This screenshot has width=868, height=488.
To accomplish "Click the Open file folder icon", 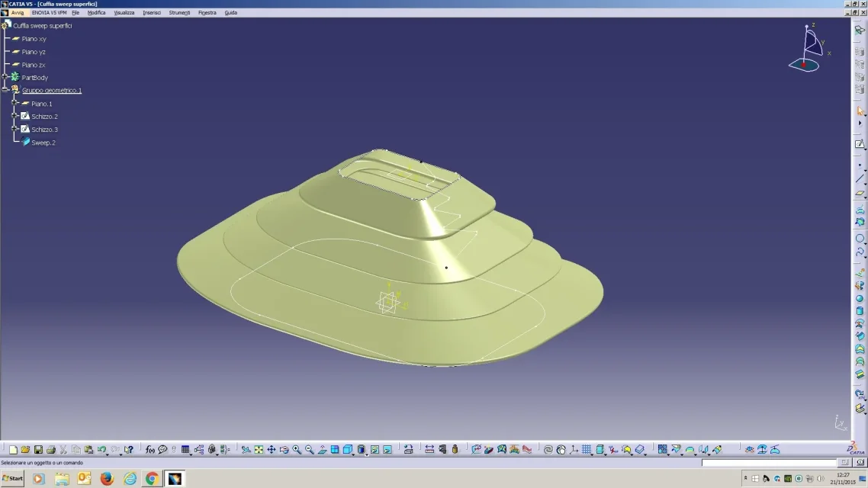I will click(x=25, y=450).
